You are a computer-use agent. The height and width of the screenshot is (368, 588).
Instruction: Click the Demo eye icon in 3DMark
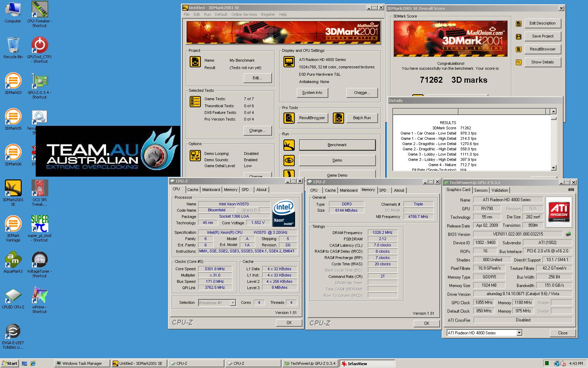pos(289,161)
